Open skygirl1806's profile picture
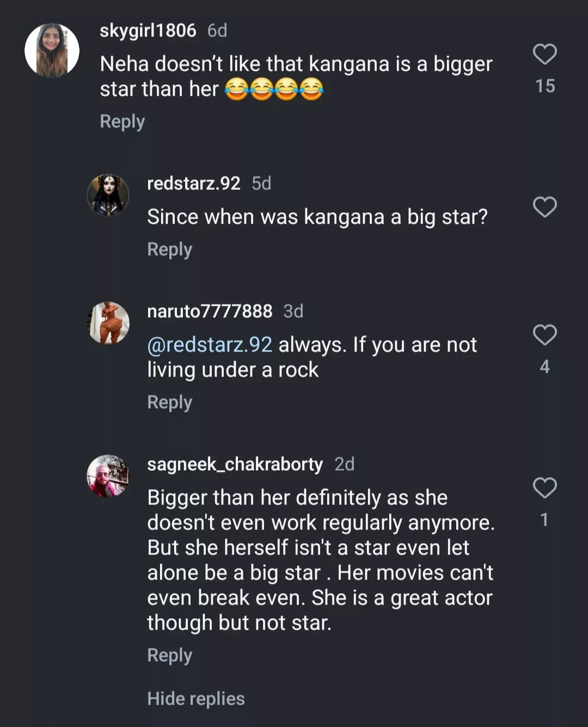Screen dimensions: 588x727 pos(52,50)
